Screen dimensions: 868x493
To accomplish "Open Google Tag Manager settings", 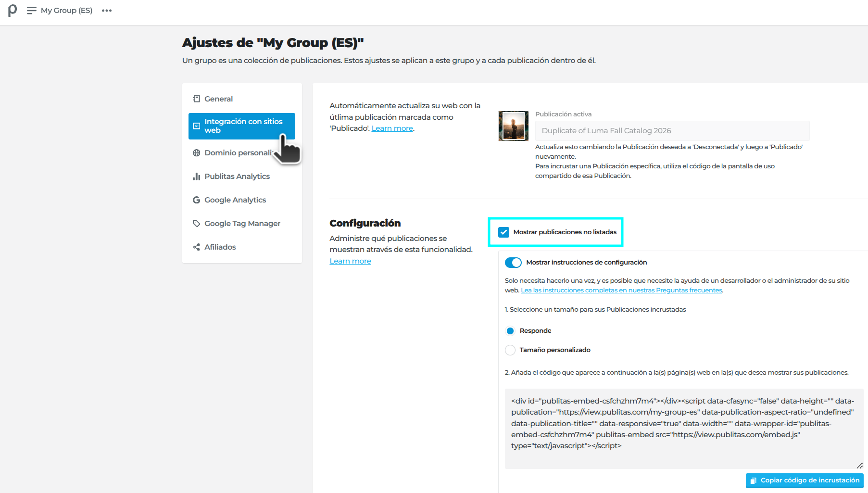I will tap(242, 224).
